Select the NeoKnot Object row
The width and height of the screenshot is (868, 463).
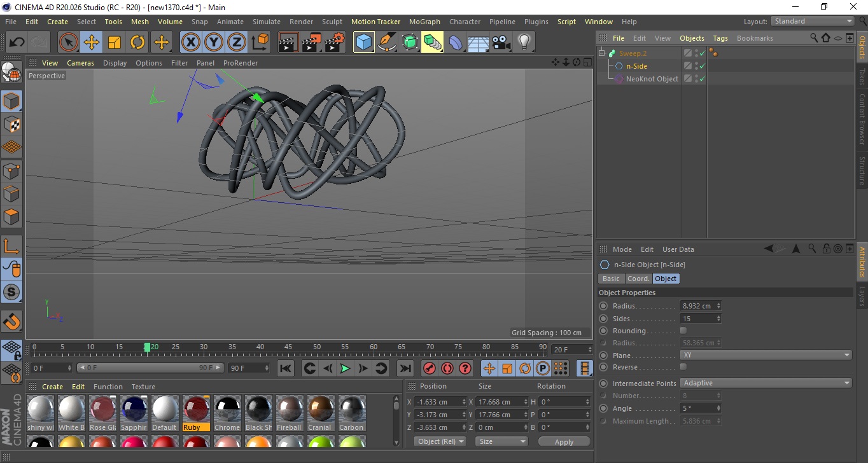[x=652, y=79]
